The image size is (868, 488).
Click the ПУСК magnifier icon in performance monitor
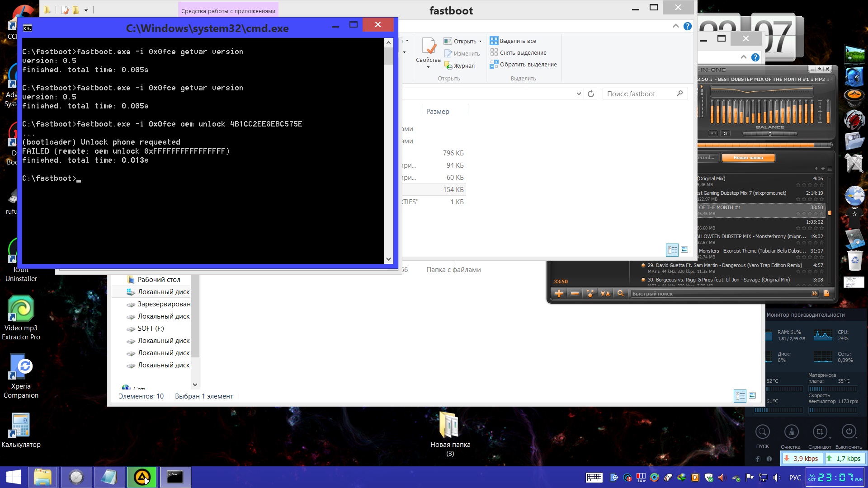click(763, 432)
